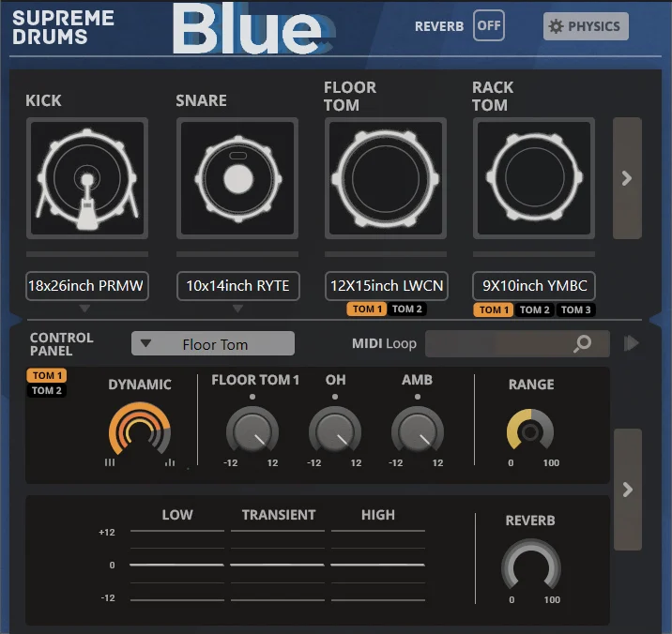The height and width of the screenshot is (634, 672).
Task: Click the LOW EQ band slider
Action: point(177,565)
